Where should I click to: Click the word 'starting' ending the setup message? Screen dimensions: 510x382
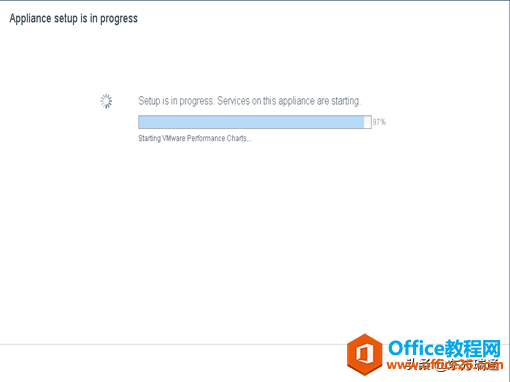346,101
